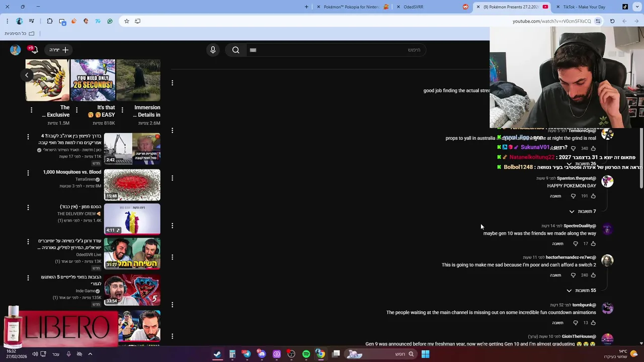Show hidden system tray icons chevron
The width and height of the screenshot is (644, 362).
(x=90, y=354)
